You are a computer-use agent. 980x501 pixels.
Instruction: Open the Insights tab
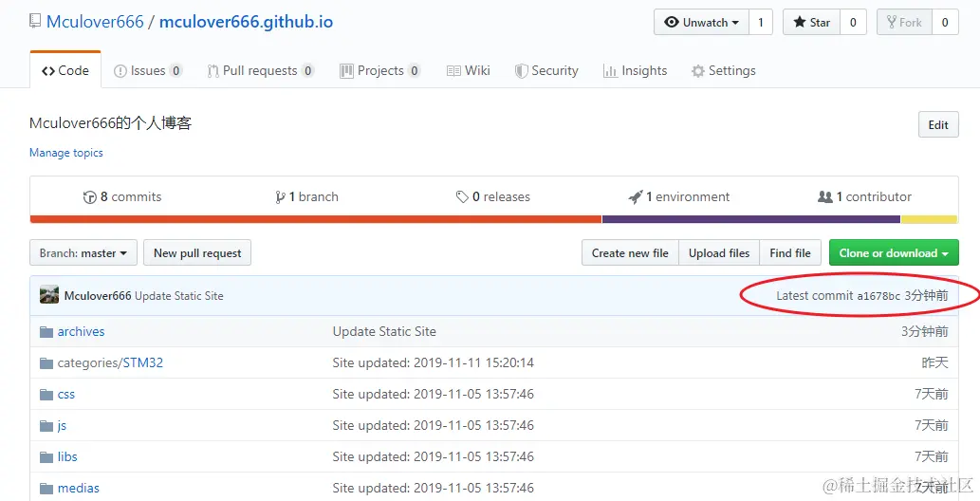(x=635, y=70)
